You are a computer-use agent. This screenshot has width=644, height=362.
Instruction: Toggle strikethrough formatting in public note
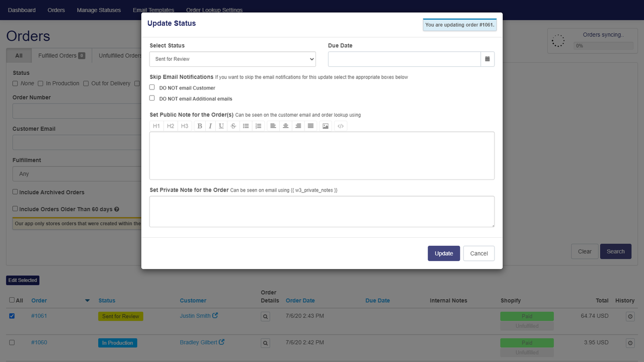[233, 126]
